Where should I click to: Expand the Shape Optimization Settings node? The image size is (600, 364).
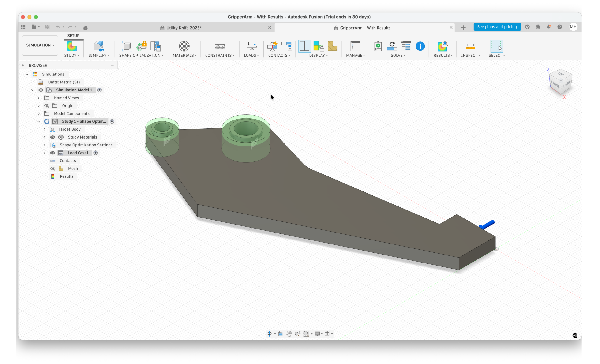45,145
